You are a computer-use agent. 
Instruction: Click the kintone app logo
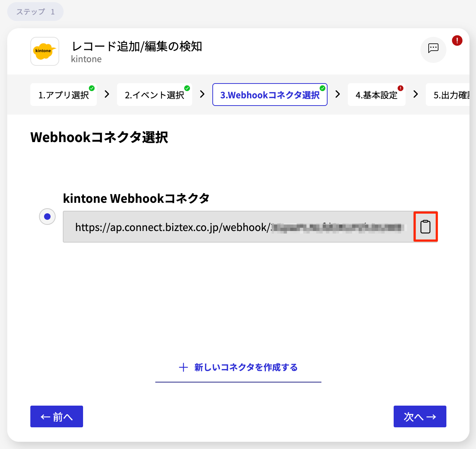44,51
